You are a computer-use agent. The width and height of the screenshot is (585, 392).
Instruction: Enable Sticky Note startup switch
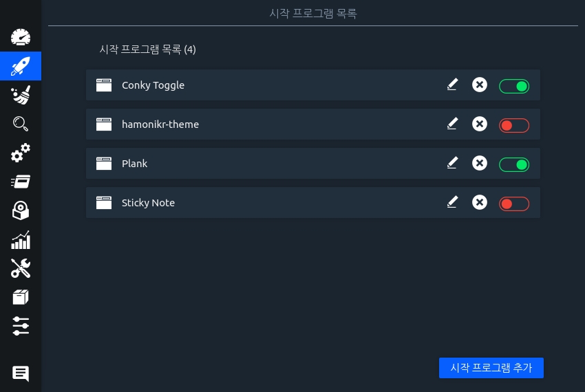coord(514,204)
